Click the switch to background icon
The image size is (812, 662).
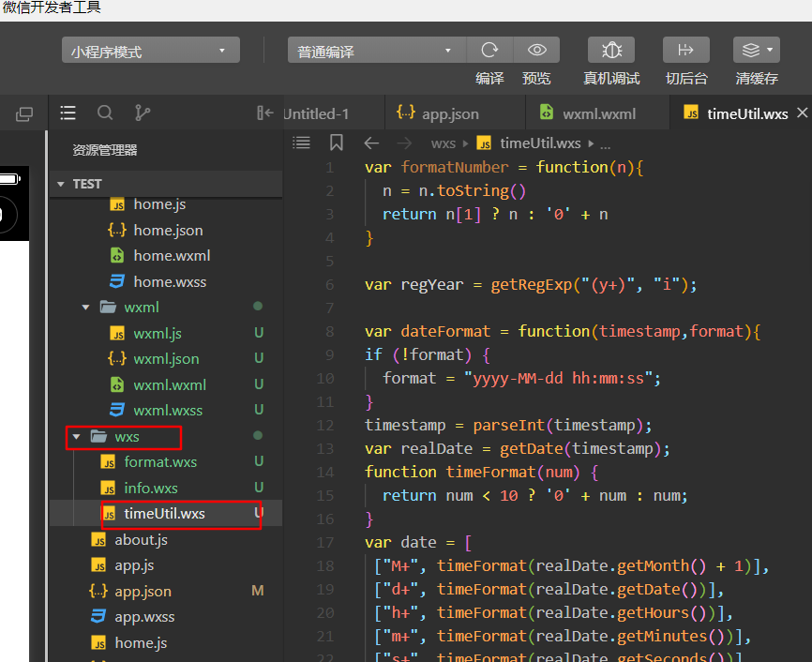click(685, 50)
